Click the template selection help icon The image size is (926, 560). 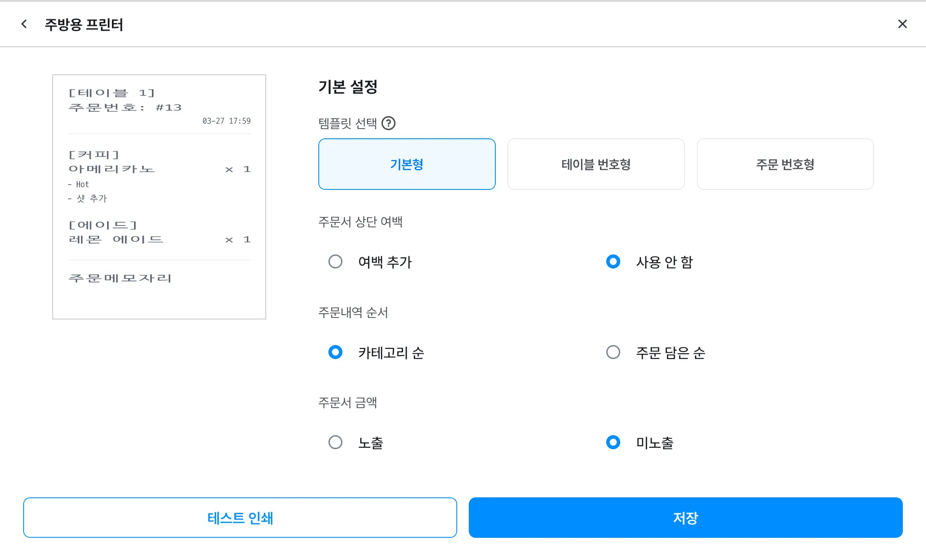pyautogui.click(x=388, y=123)
